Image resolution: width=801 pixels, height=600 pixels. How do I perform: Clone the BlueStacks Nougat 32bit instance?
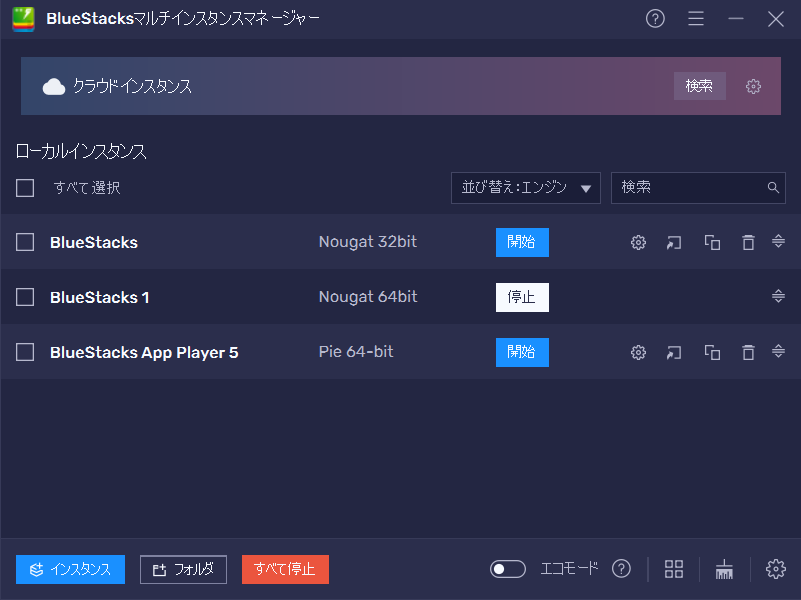[x=712, y=243]
